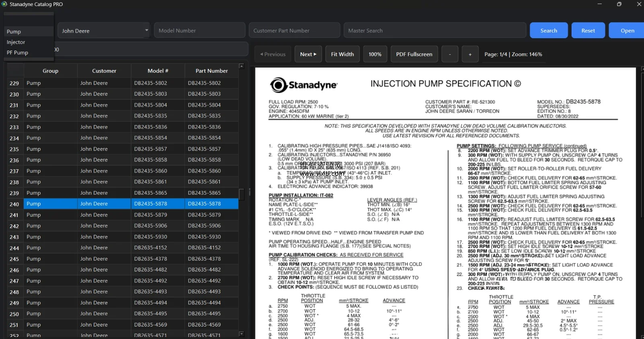This screenshot has height=339, width=644.
Task: Go to the Next PDF page
Action: click(x=308, y=54)
